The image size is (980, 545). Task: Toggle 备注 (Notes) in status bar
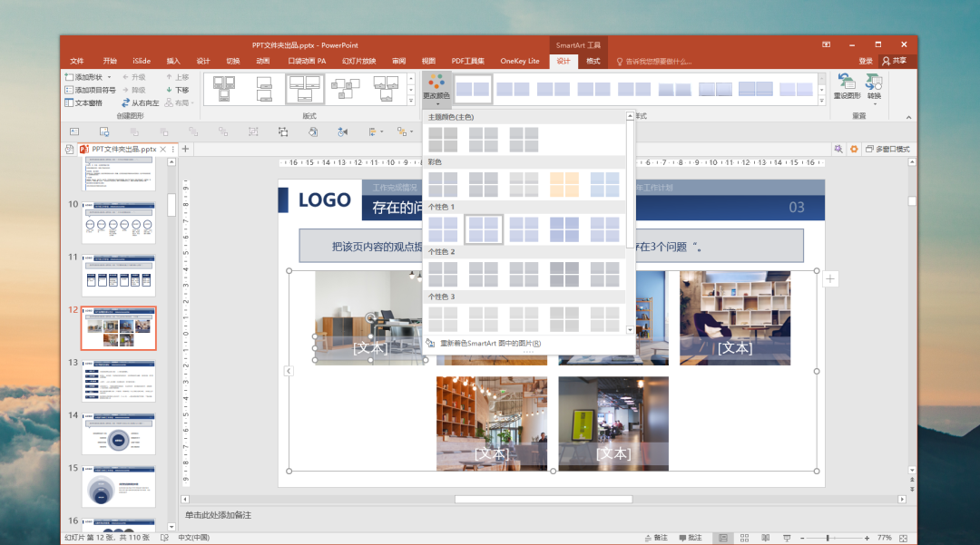(x=656, y=538)
